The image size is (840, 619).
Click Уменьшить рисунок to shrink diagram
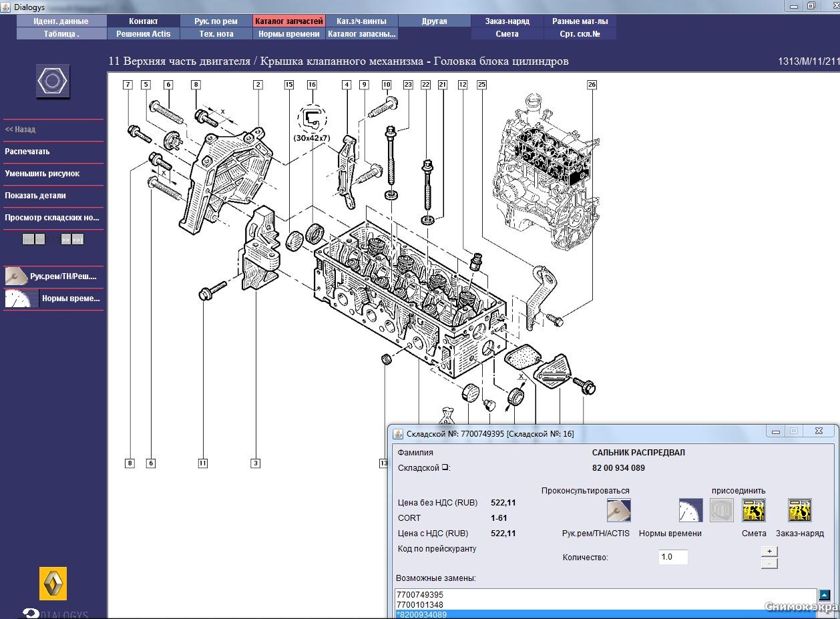coord(42,174)
